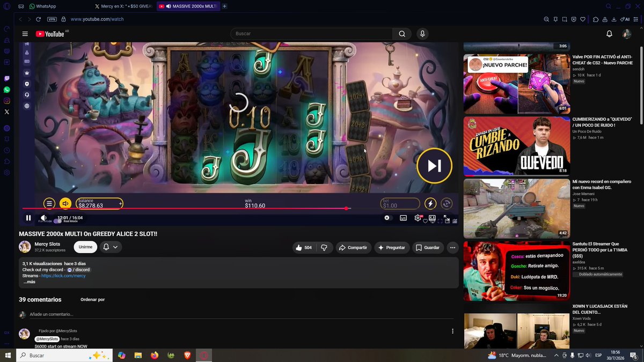The image size is (644, 362).
Task: Select the MASSIVE 2000x MULTI tab
Action: click(x=189, y=6)
